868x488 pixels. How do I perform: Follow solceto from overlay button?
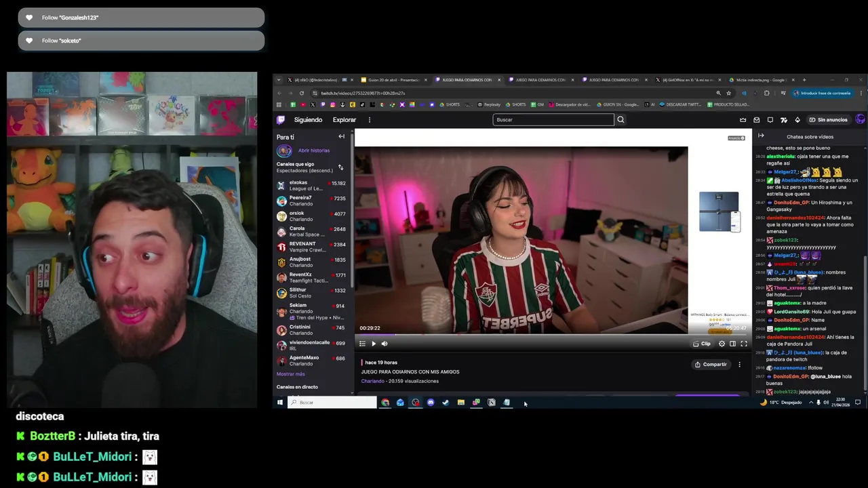[x=141, y=41]
